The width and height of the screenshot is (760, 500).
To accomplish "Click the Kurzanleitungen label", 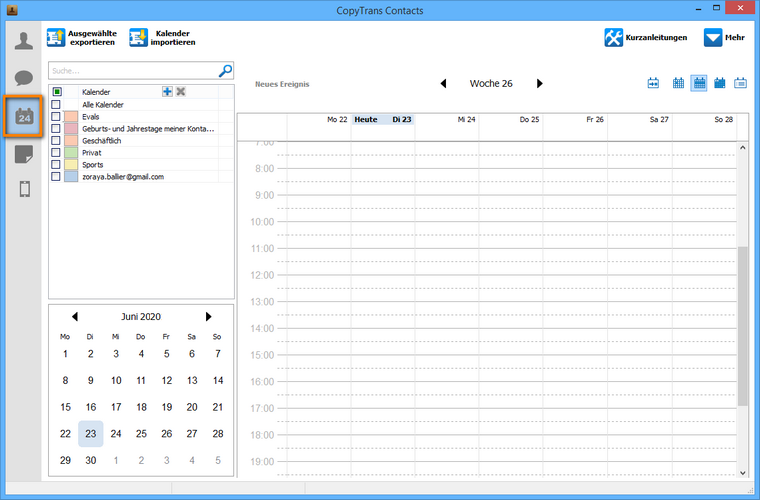I will coord(656,37).
